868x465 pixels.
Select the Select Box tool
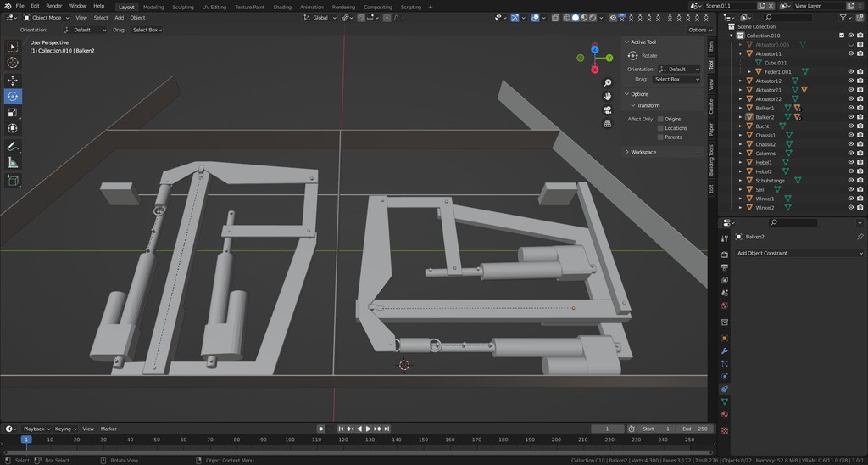point(13,48)
